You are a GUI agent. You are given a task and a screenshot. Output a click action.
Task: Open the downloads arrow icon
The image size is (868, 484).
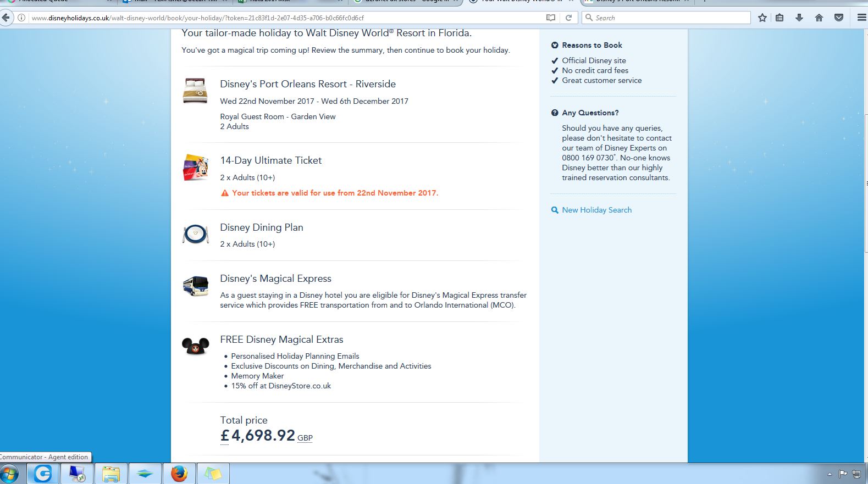(x=799, y=18)
